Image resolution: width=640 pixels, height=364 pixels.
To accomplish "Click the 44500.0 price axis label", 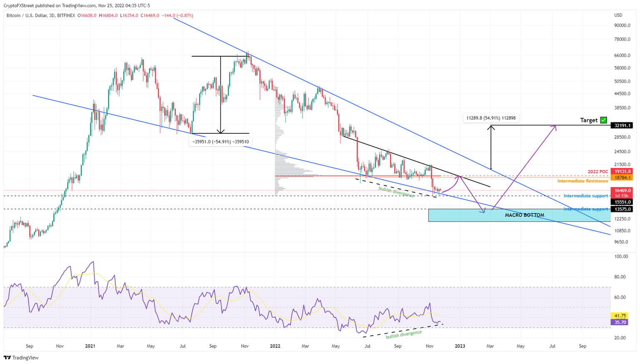I will [x=622, y=94].
